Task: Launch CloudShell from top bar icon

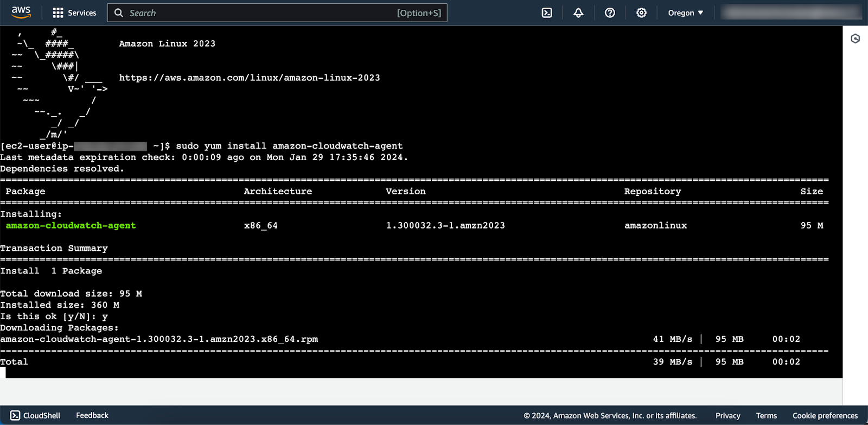Action: (x=547, y=12)
